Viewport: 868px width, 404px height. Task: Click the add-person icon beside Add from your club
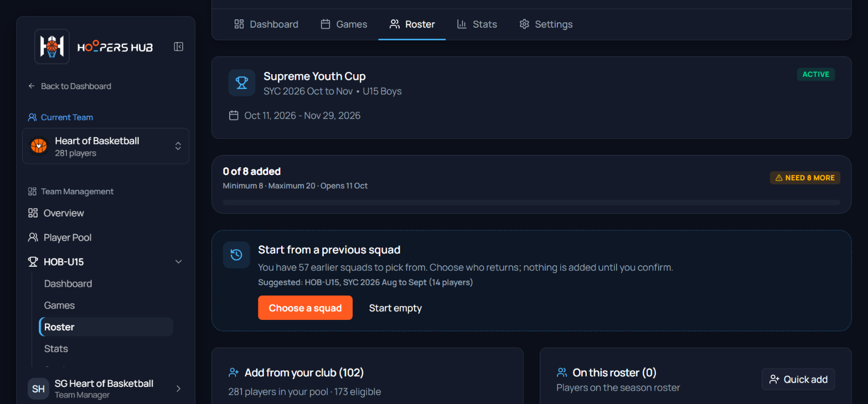pyautogui.click(x=234, y=373)
